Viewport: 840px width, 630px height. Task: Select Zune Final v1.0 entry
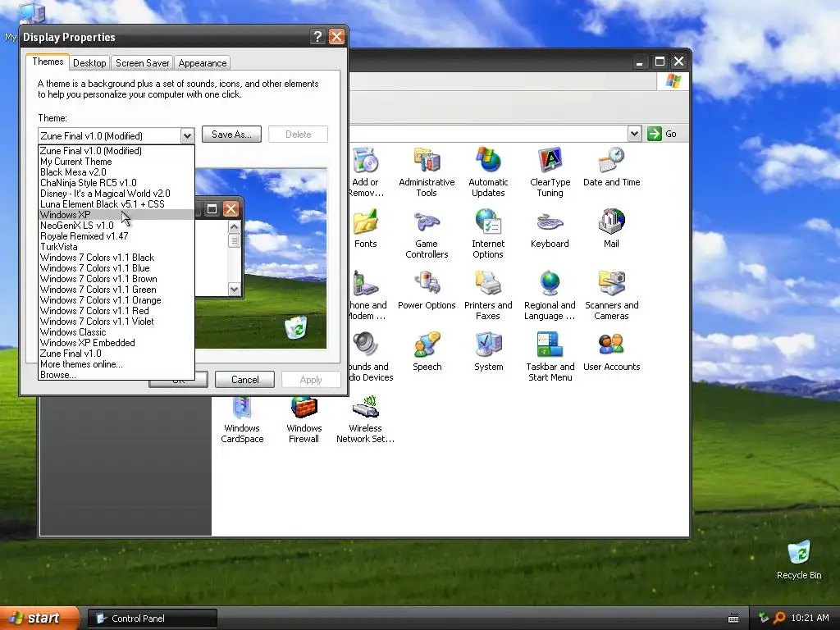coord(116,354)
